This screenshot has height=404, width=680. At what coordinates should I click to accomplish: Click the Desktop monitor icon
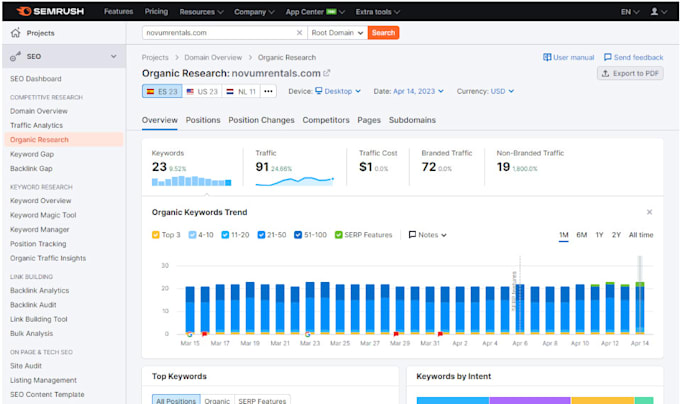pos(319,91)
